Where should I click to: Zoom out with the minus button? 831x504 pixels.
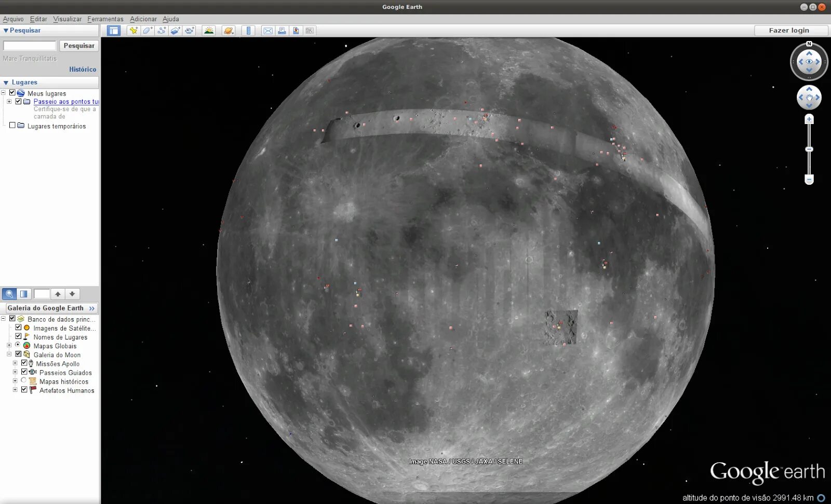click(x=809, y=180)
